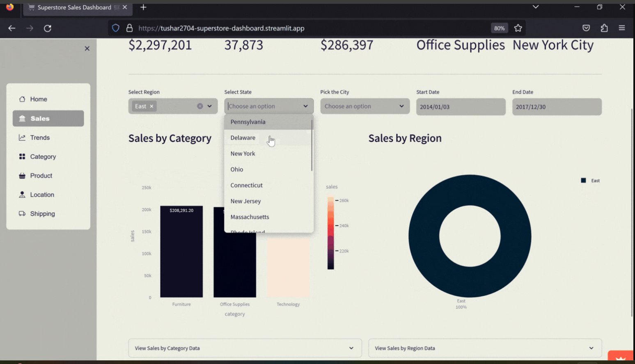Reload the dashboard page
The image size is (635, 364).
48,28
